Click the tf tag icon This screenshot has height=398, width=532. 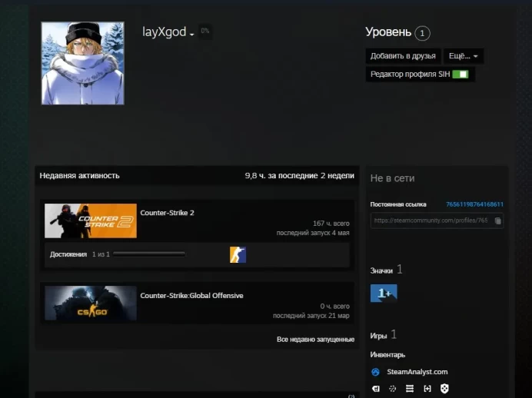[x=376, y=389]
